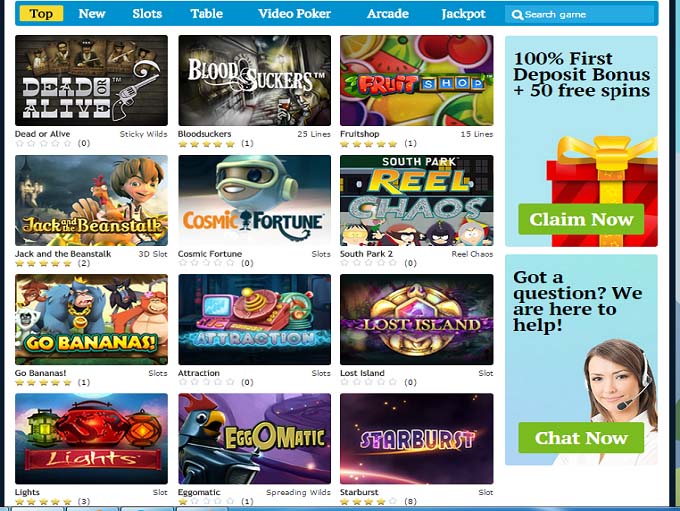Click the Chat Now button
The height and width of the screenshot is (511, 680).
[x=581, y=438]
